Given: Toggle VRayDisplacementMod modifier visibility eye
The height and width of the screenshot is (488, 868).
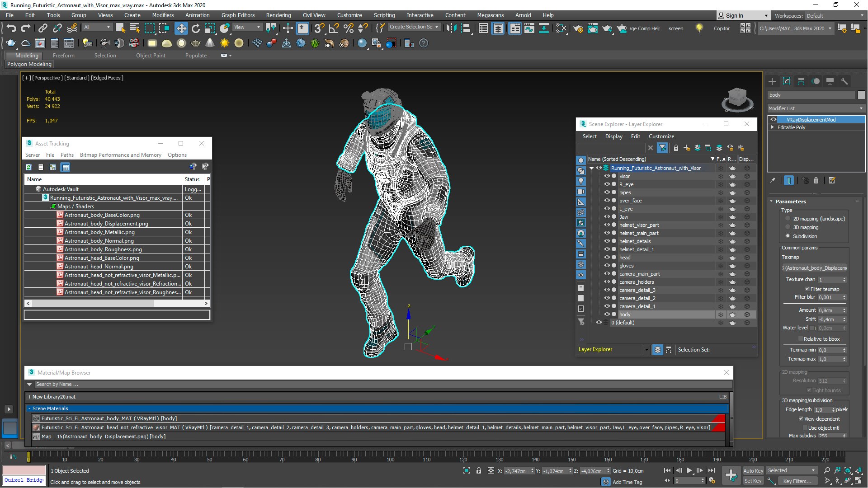Looking at the screenshot, I should tap(774, 120).
